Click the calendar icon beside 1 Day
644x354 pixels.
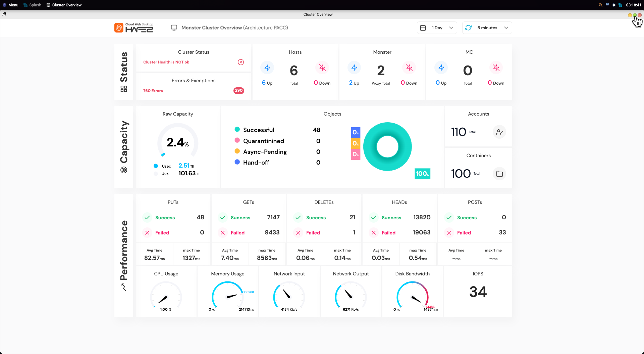423,28
